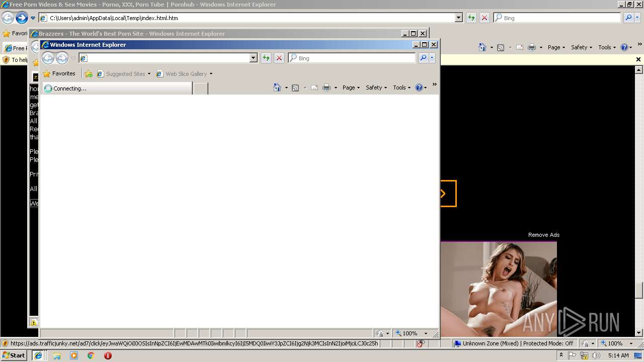Launch Internet Explorer from taskbar

pos(38,355)
